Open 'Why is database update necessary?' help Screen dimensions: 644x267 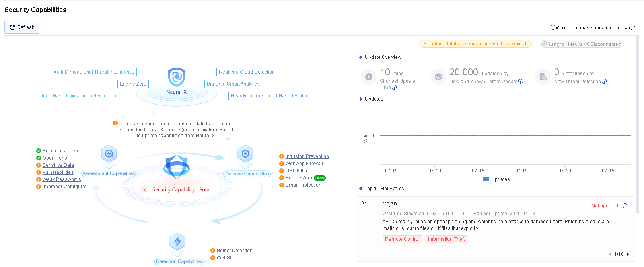593,28
